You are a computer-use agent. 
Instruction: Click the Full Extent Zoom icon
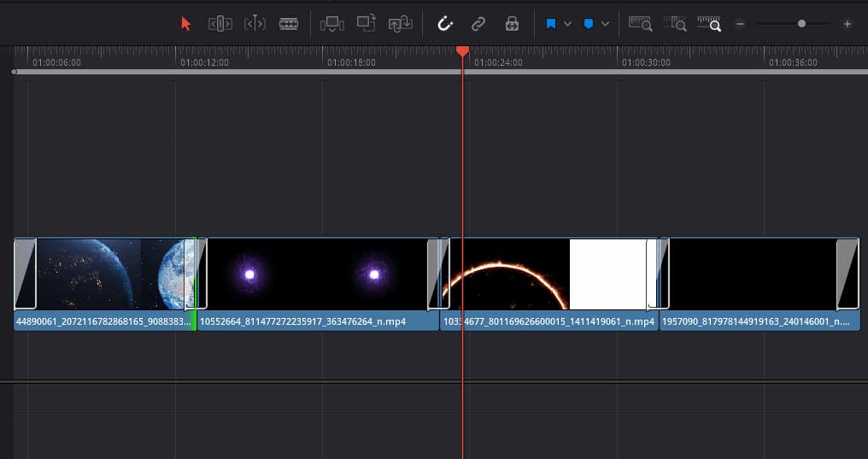pos(641,24)
